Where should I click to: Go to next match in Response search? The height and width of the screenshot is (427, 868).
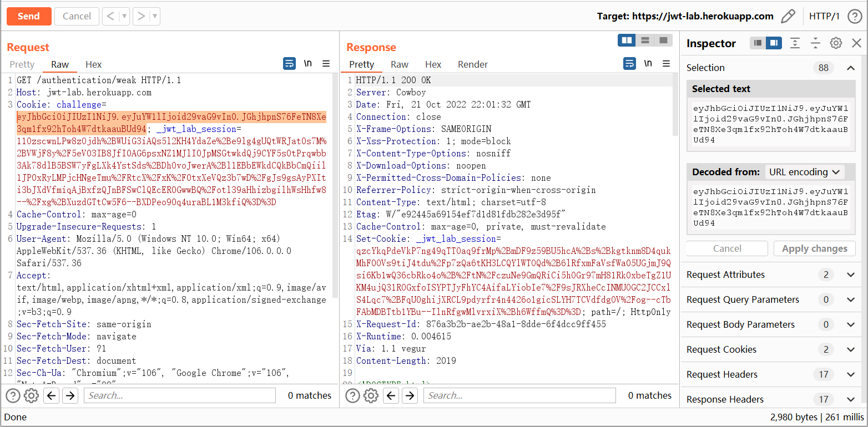(410, 395)
